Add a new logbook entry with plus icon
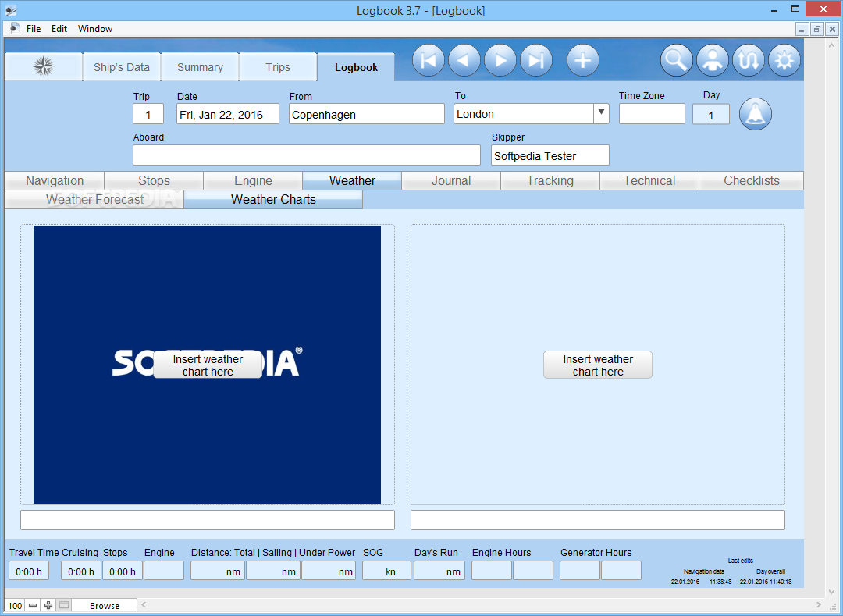This screenshot has width=843, height=616. (583, 61)
